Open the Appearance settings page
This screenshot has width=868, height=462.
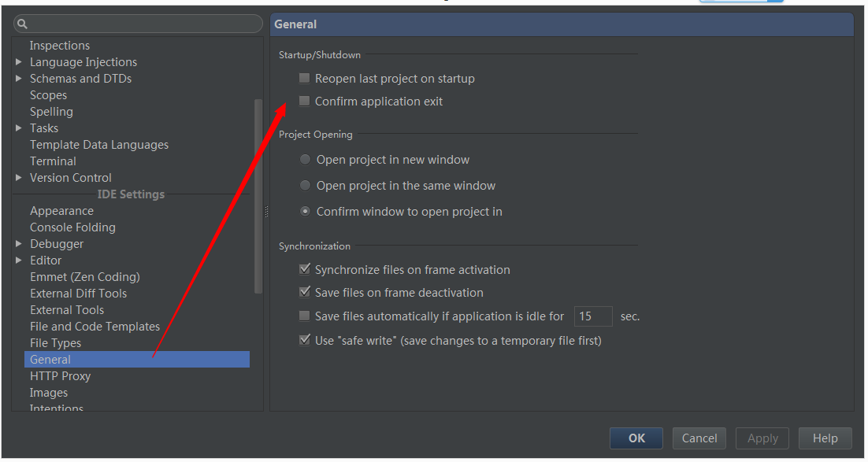coord(61,211)
